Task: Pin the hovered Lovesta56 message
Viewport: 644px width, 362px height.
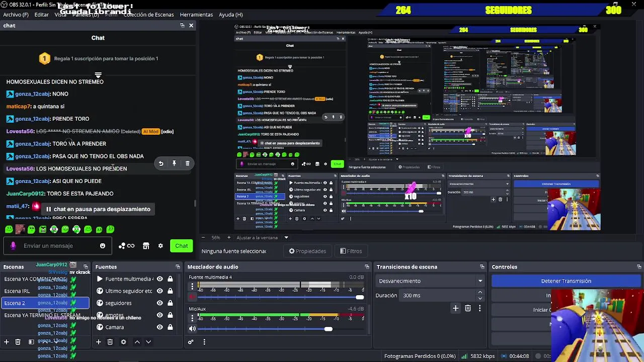Action: click(x=174, y=163)
